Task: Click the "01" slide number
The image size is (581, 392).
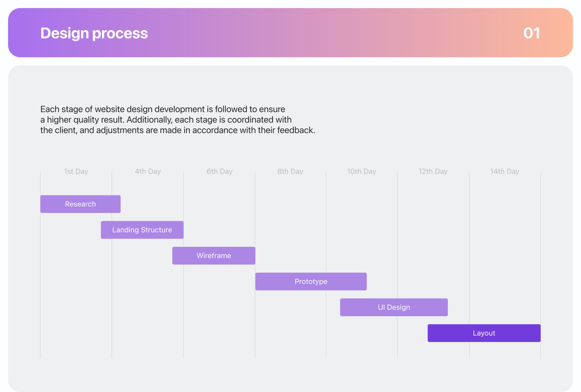Action: [x=531, y=33]
